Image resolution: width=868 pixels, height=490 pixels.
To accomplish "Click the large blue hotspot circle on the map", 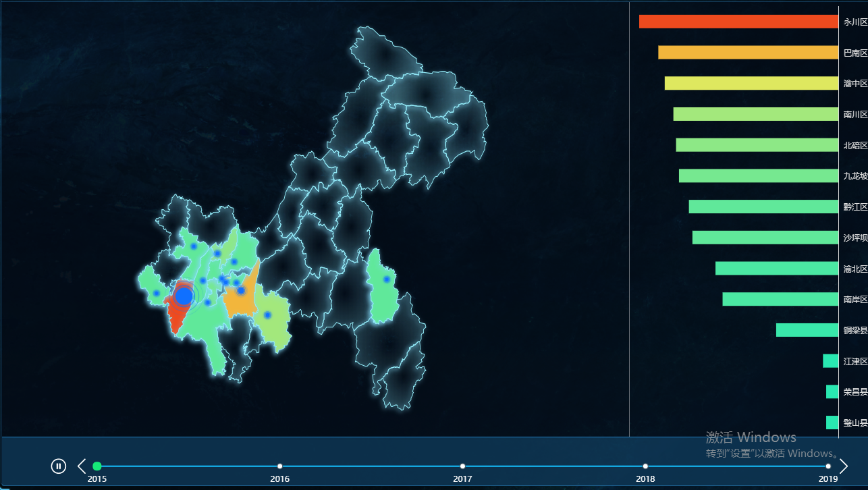I will [x=182, y=295].
